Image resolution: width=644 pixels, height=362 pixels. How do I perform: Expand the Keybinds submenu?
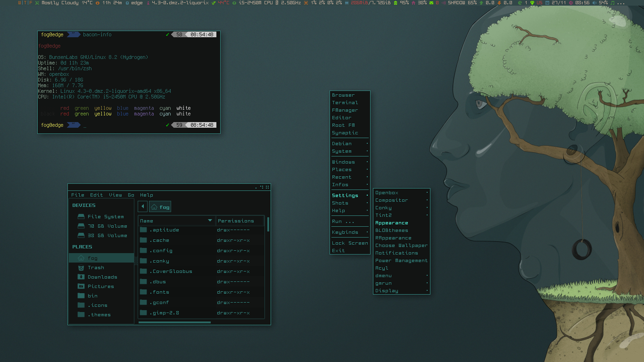(x=350, y=232)
